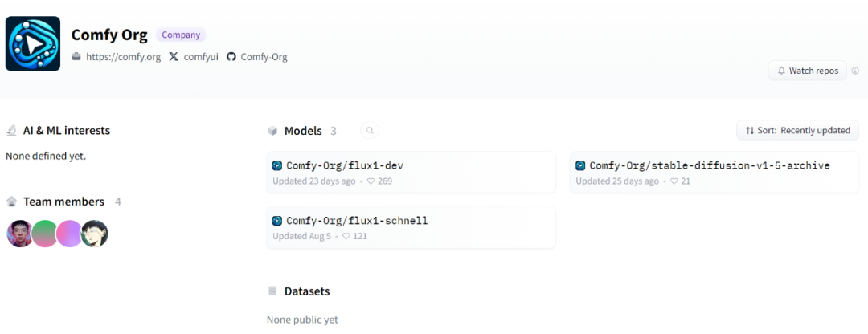
Task: Click the AI & ML interests heading
Action: pos(67,131)
